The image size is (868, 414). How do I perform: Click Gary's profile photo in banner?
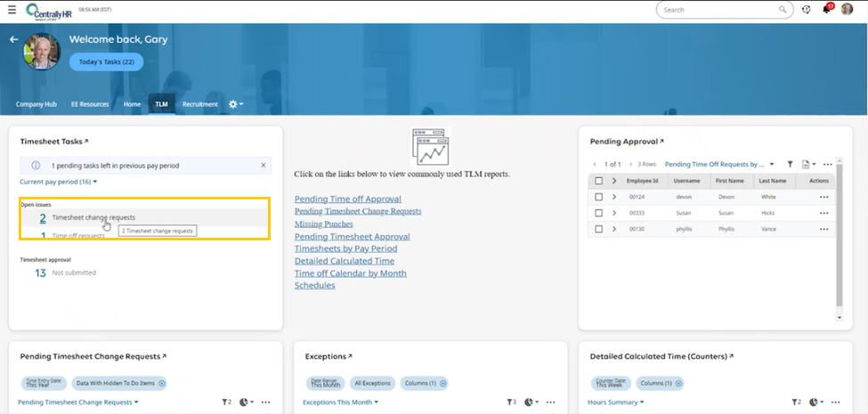[41, 52]
